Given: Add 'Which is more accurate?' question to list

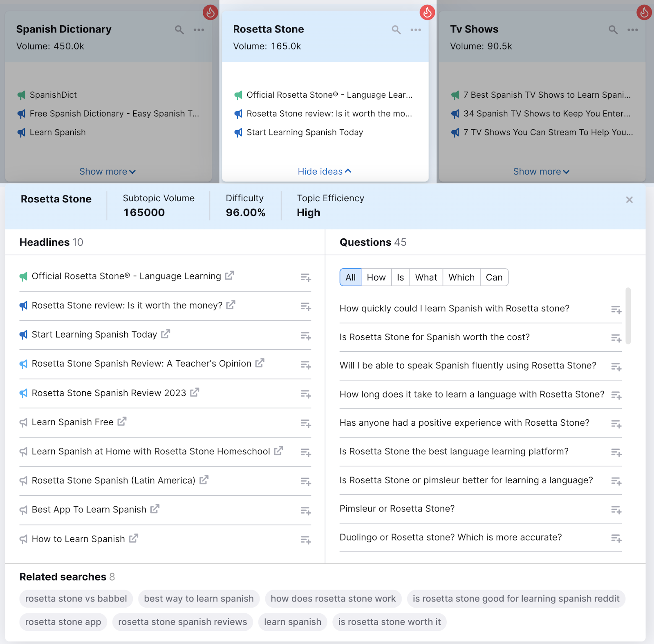Looking at the screenshot, I should [x=616, y=539].
